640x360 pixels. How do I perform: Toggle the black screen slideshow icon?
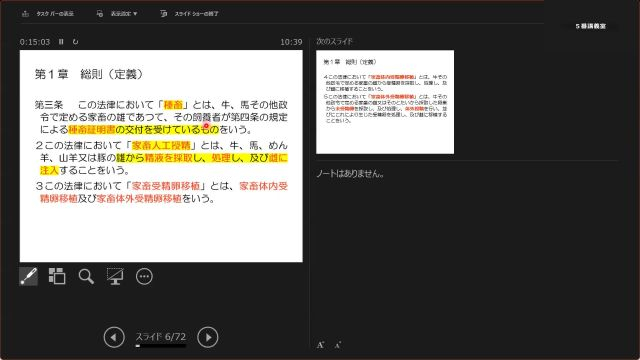(115, 276)
